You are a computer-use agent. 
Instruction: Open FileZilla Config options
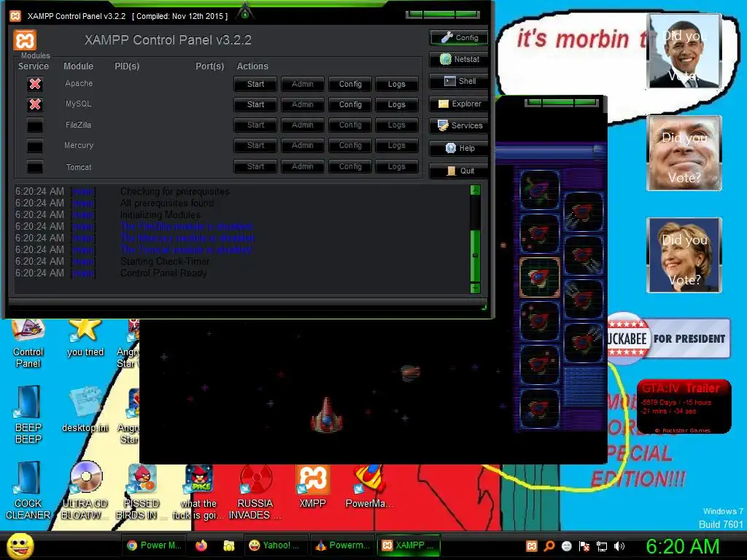click(350, 125)
